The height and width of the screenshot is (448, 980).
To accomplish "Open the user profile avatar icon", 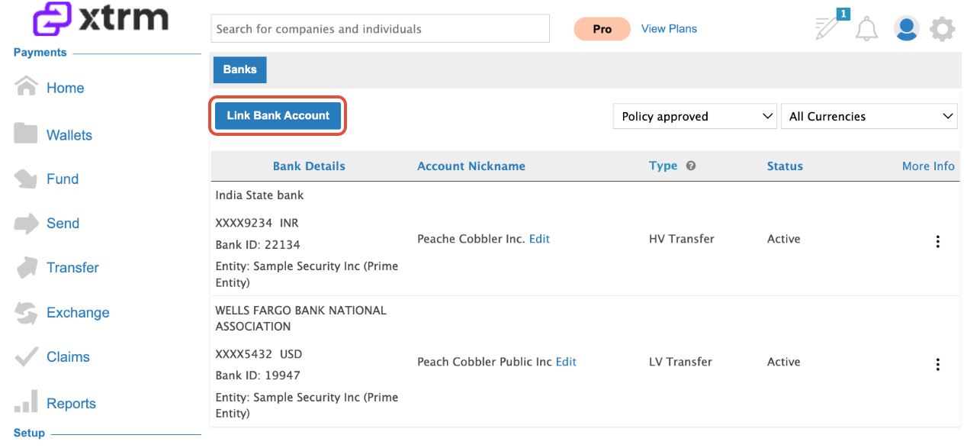I will pos(906,29).
